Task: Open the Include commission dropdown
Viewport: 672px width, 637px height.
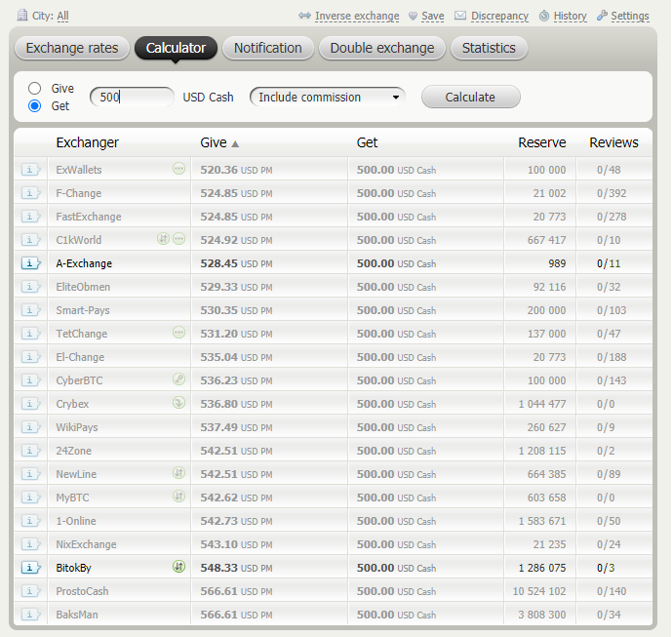Action: click(x=328, y=97)
